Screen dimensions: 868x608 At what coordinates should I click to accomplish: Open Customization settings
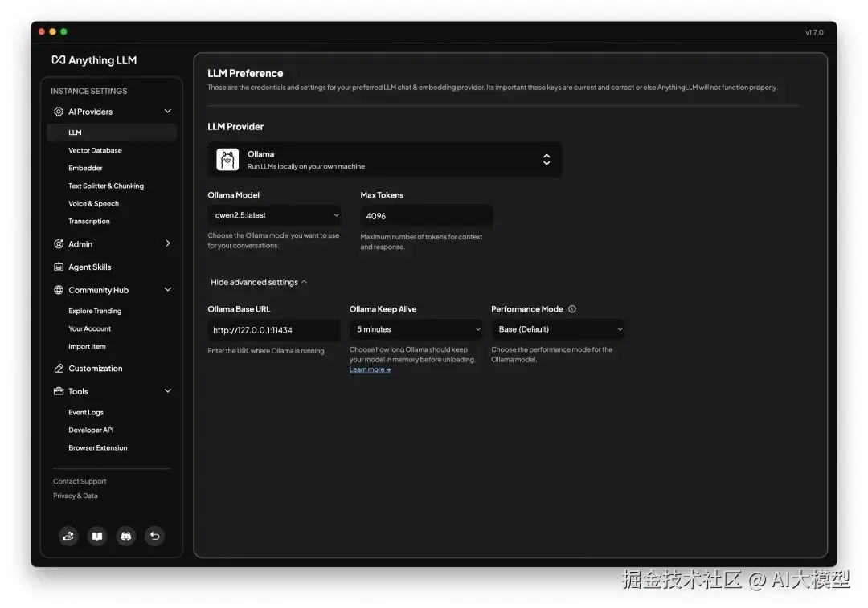[x=95, y=369]
